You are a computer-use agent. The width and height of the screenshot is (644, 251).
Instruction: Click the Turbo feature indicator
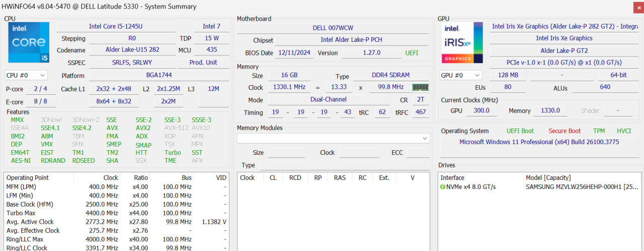173,153
